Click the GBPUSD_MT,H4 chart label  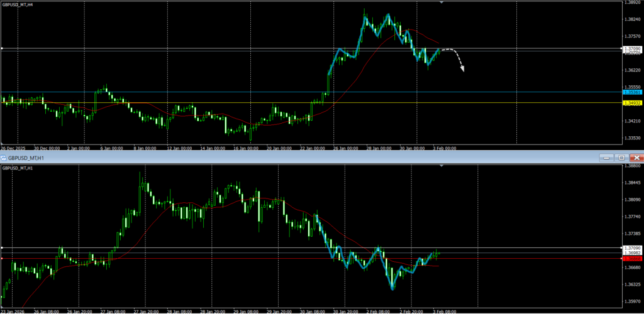pyautogui.click(x=18, y=4)
